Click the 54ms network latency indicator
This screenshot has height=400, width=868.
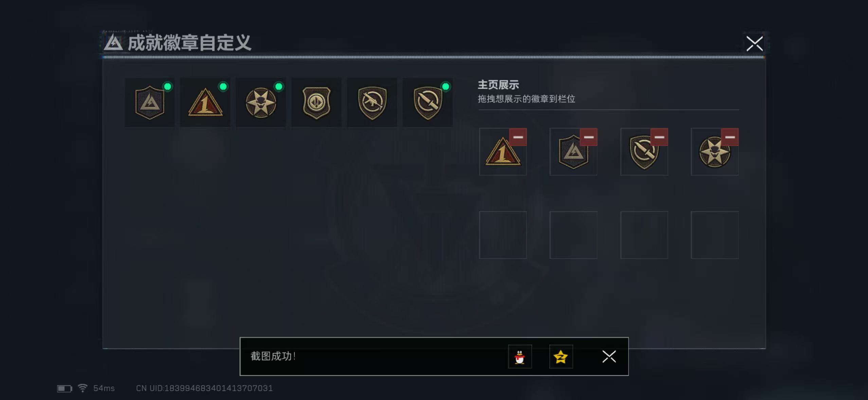point(104,388)
